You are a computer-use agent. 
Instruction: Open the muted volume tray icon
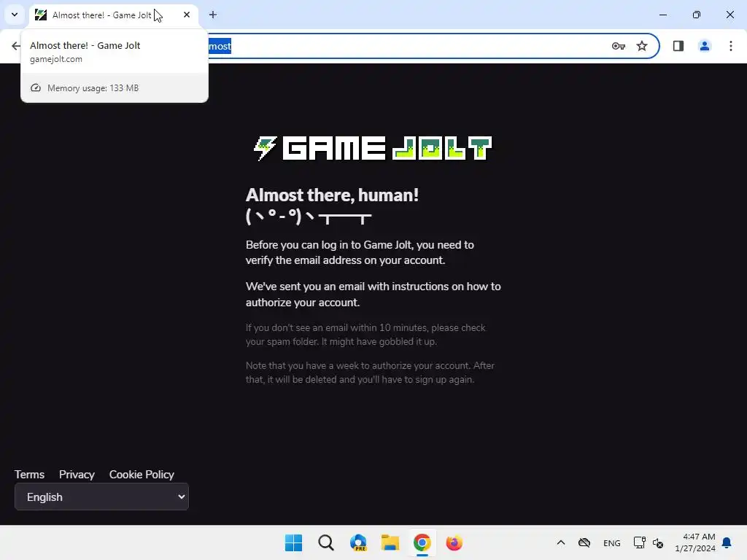click(658, 542)
